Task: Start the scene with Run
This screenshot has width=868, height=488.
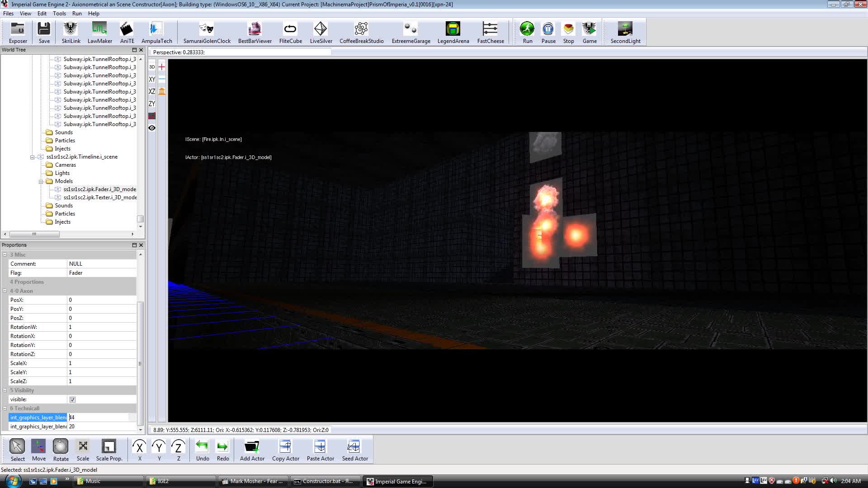Action: click(527, 33)
